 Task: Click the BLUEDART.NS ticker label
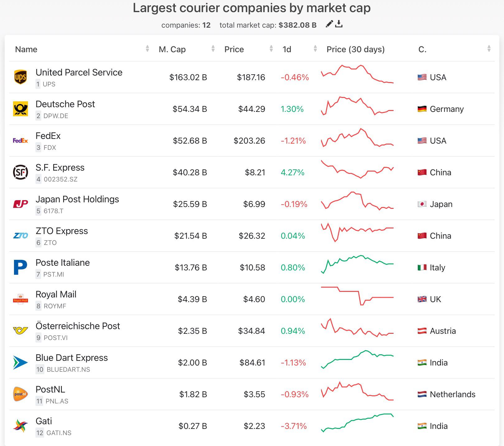pos(68,370)
